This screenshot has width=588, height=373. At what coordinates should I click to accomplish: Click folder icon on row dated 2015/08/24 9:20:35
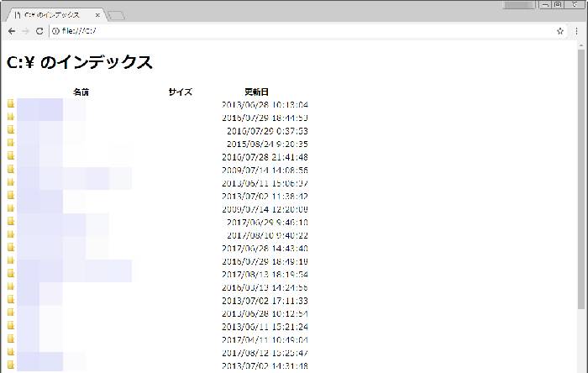[11, 143]
